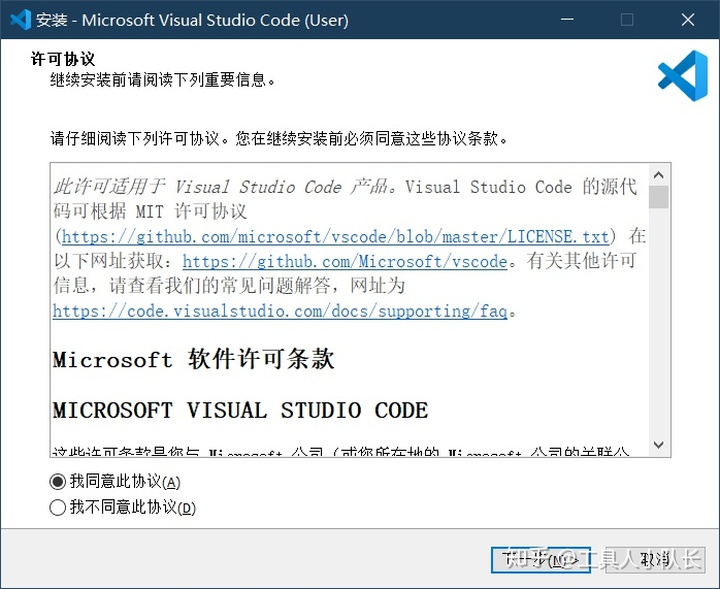The image size is (720, 589).
Task: Follow the code.visualstudio.com FAQ link
Action: (x=280, y=311)
